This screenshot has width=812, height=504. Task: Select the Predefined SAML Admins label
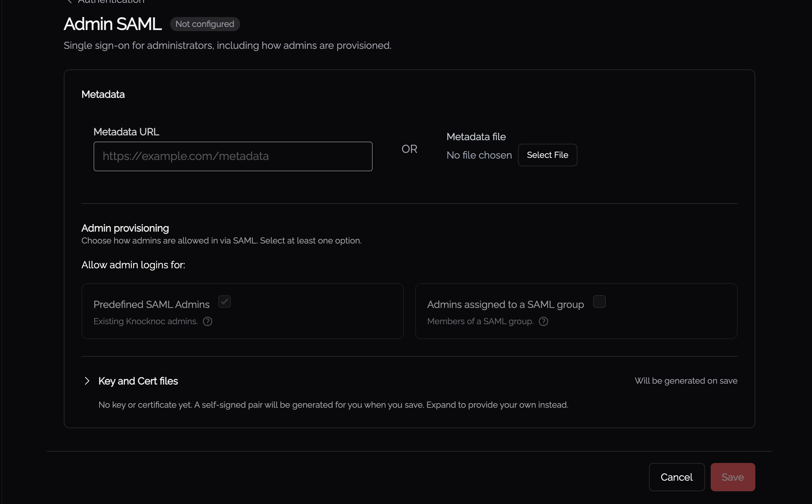coord(152,304)
